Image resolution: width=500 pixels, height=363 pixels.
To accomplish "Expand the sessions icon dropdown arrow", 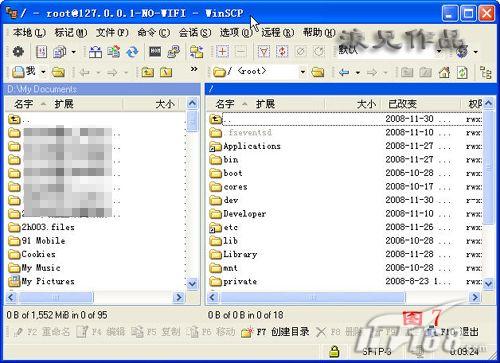I will point(73,52).
